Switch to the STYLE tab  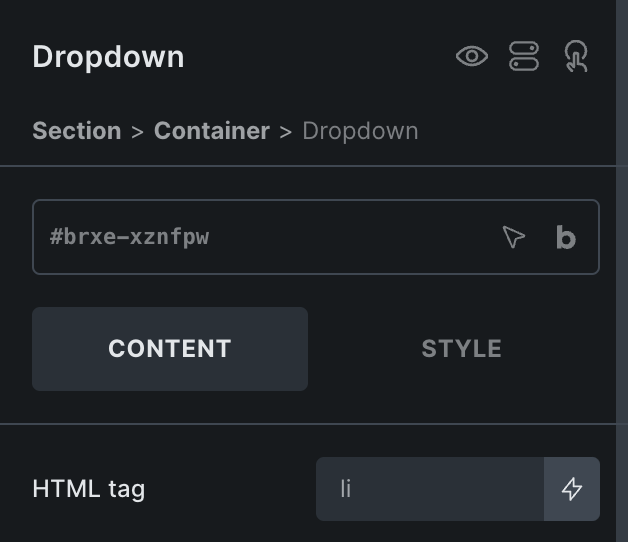(461, 349)
